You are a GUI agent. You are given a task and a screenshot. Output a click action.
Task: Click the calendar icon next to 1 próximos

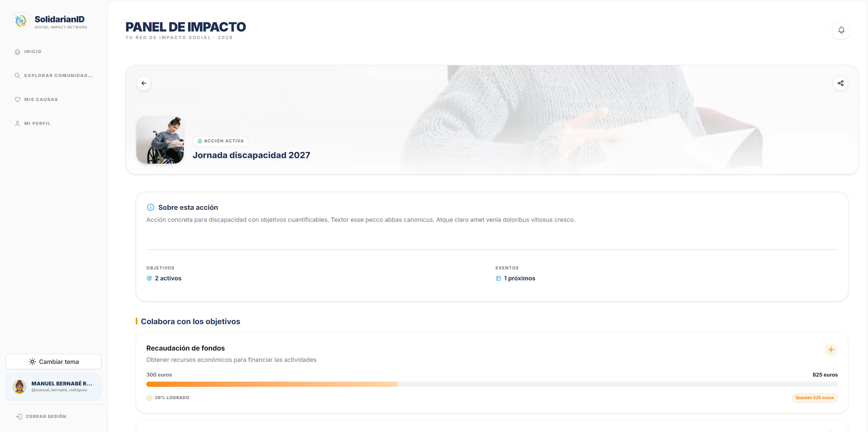[x=498, y=278]
